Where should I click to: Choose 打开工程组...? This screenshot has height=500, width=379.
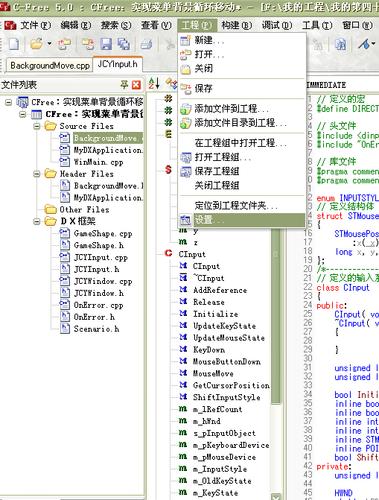click(x=242, y=157)
